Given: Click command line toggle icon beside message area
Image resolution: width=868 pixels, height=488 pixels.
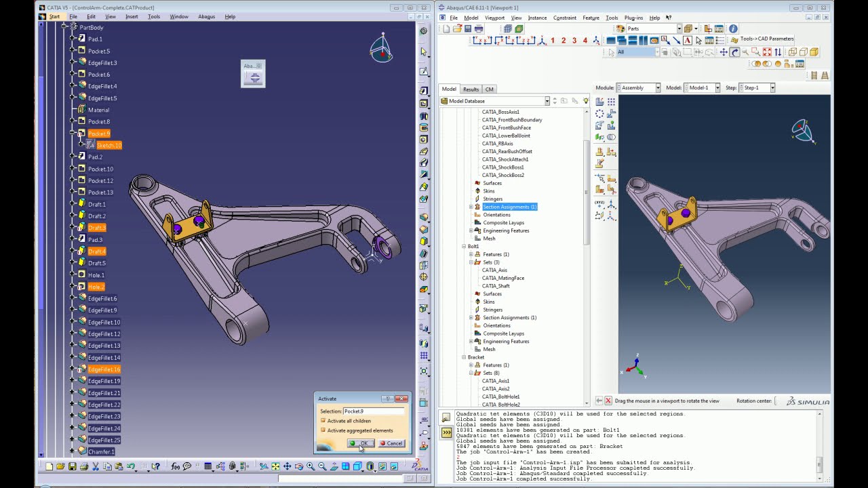Looking at the screenshot, I should (446, 432).
